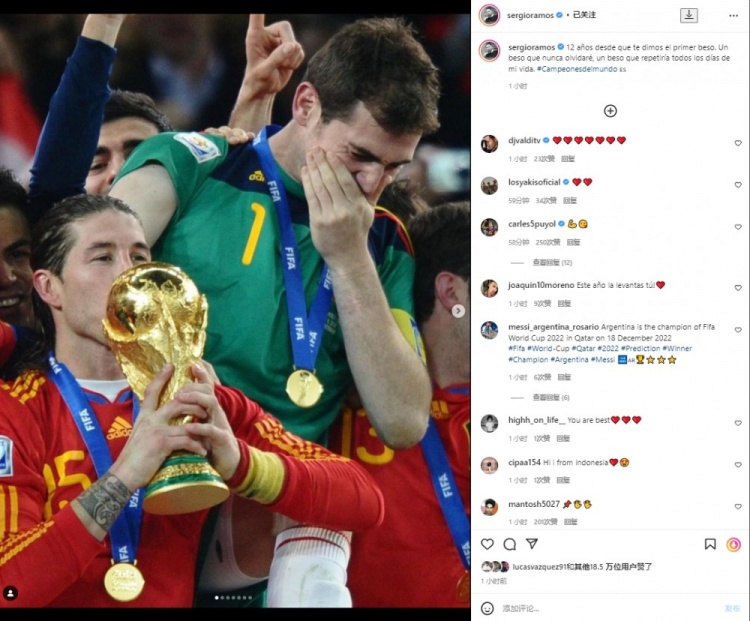Click the emoji smiley in comment box
The image size is (750, 621).
tap(487, 608)
